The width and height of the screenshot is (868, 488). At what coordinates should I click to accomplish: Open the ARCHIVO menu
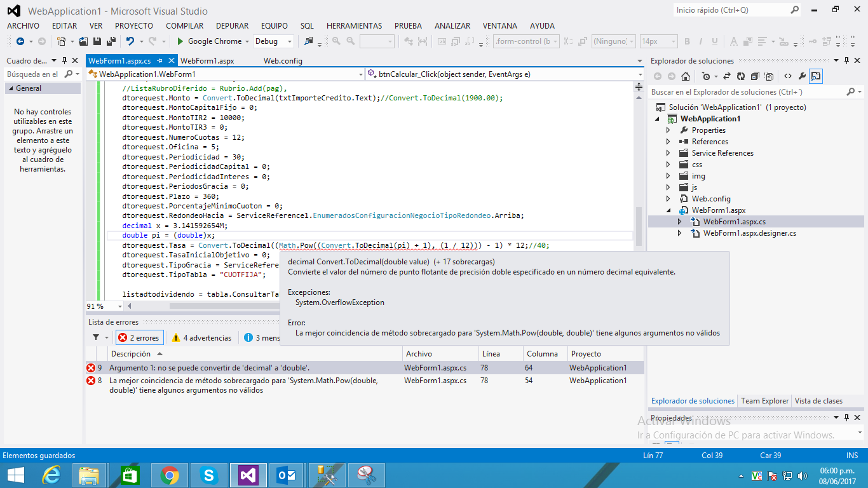pos(23,26)
